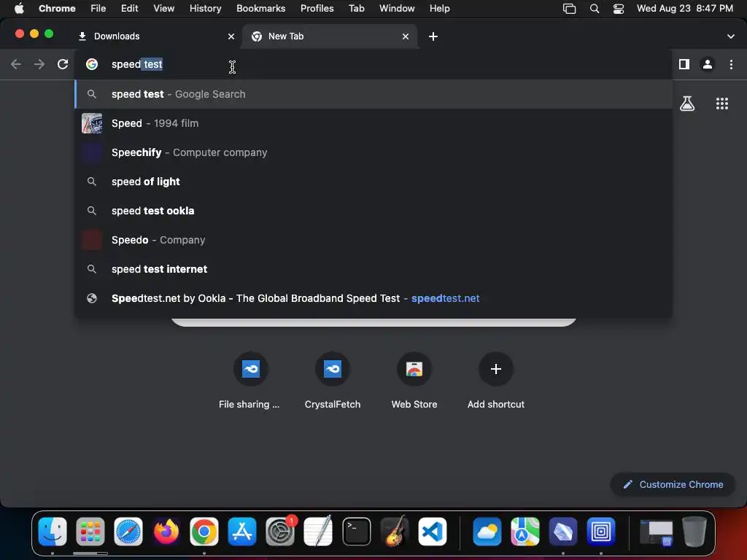Screen dimensions: 747x560
Task: Close the Downloads tab
Action: tap(231, 36)
